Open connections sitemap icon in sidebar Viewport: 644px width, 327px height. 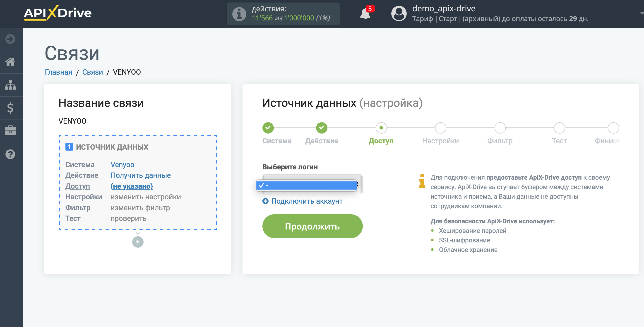point(10,85)
